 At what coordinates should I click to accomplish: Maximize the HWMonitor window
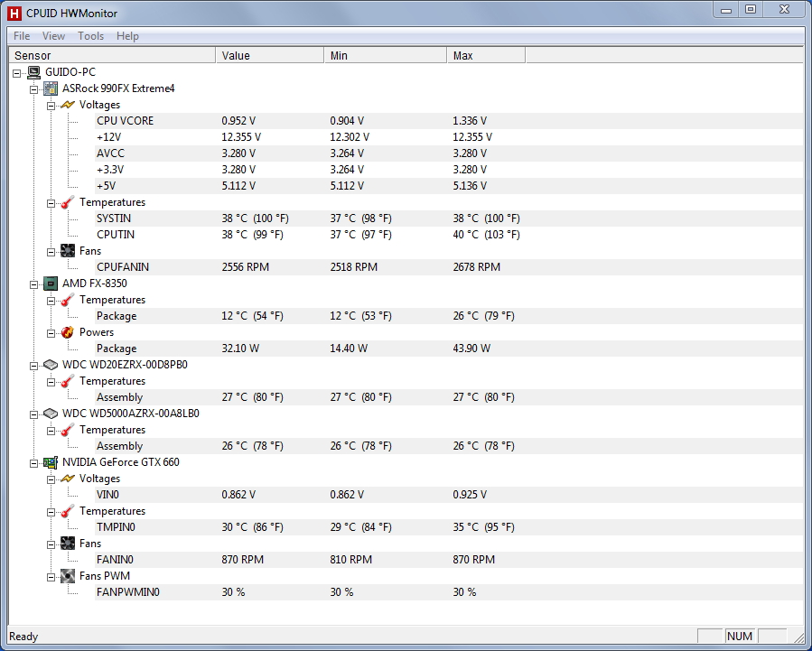pos(751,10)
